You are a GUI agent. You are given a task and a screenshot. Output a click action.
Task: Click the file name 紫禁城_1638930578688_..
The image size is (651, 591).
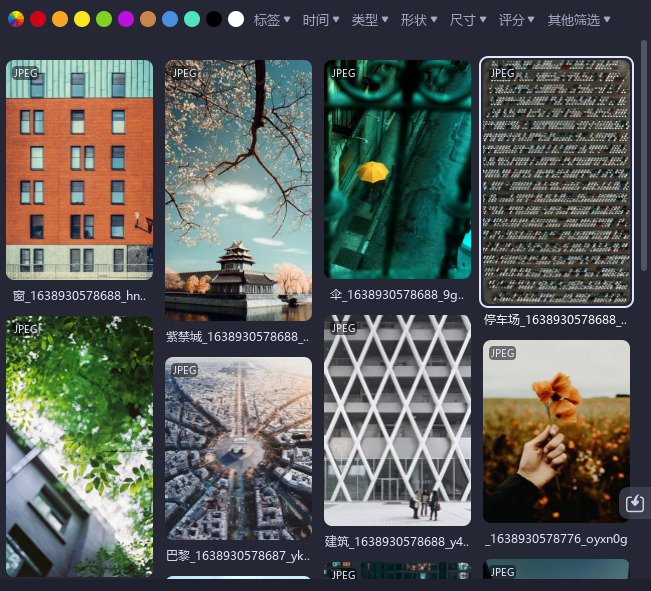(x=237, y=337)
